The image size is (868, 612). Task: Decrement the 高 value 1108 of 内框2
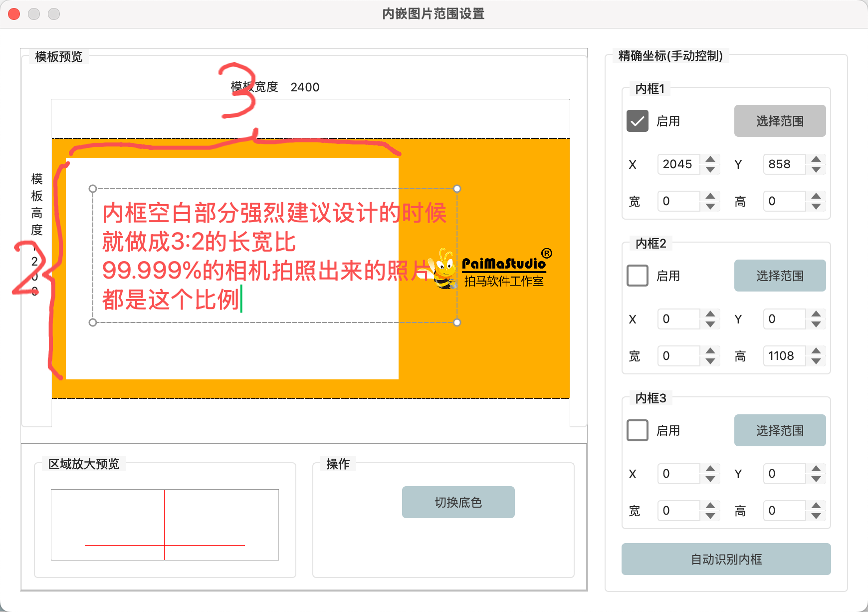tap(816, 360)
